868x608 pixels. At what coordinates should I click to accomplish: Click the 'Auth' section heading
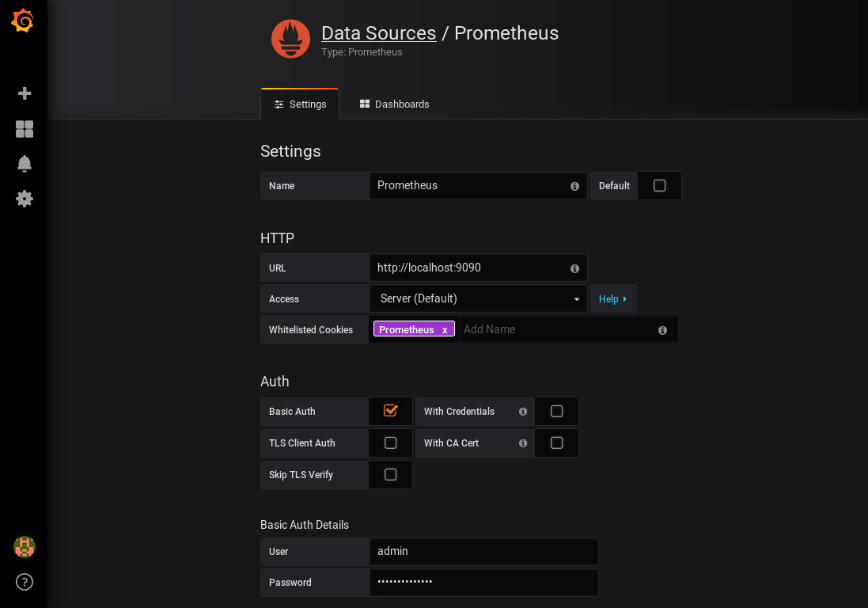[x=275, y=382]
